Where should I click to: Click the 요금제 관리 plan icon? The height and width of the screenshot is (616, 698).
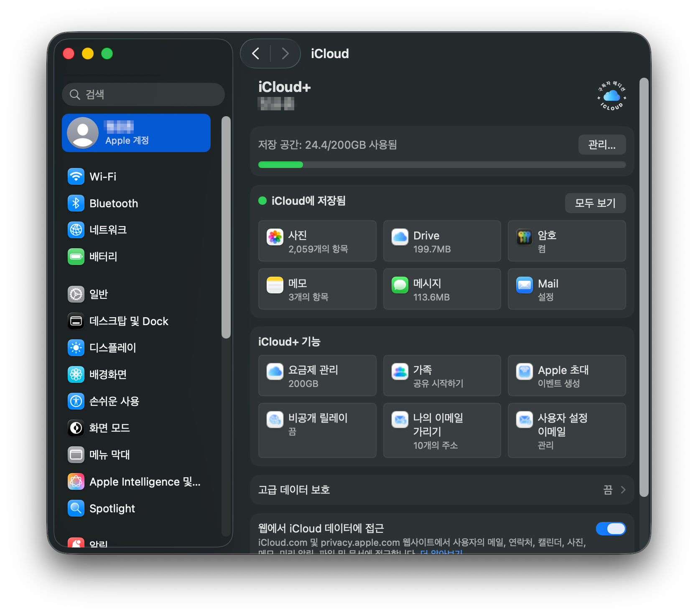click(x=275, y=372)
